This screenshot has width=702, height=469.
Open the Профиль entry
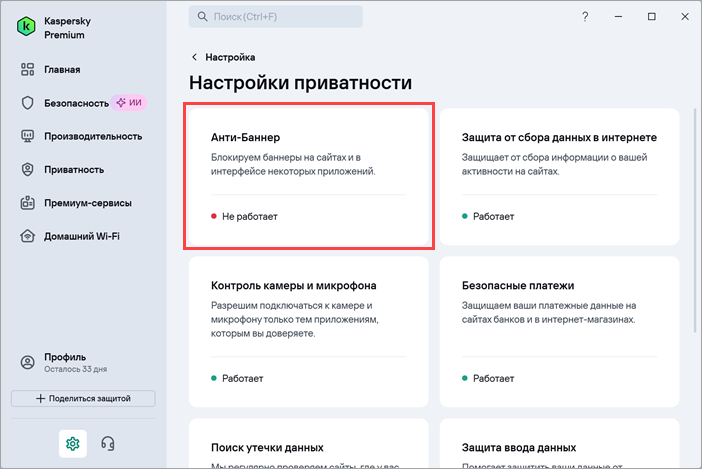[x=65, y=357]
